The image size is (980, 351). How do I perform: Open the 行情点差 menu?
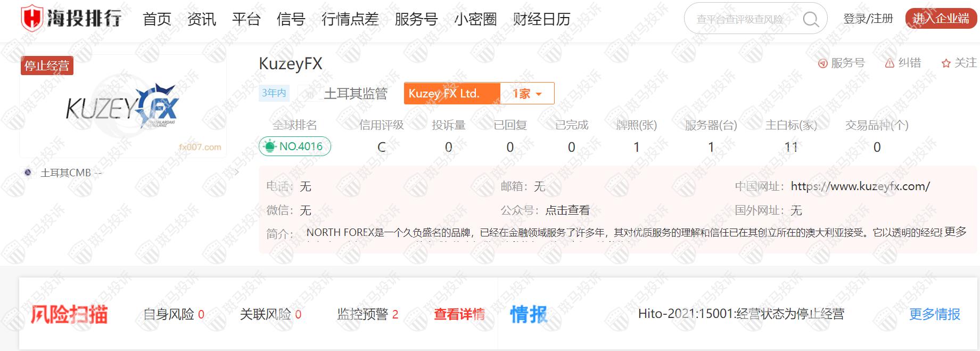350,19
